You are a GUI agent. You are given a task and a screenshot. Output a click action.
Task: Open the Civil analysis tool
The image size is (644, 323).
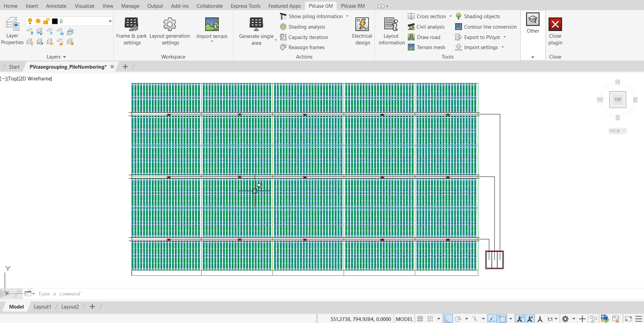pos(430,27)
